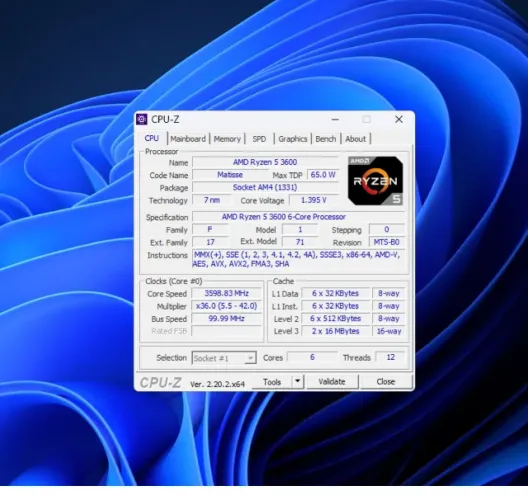528x500 pixels.
Task: Click the Level 3 value 2 x 16 MBytes
Action: pos(336,331)
